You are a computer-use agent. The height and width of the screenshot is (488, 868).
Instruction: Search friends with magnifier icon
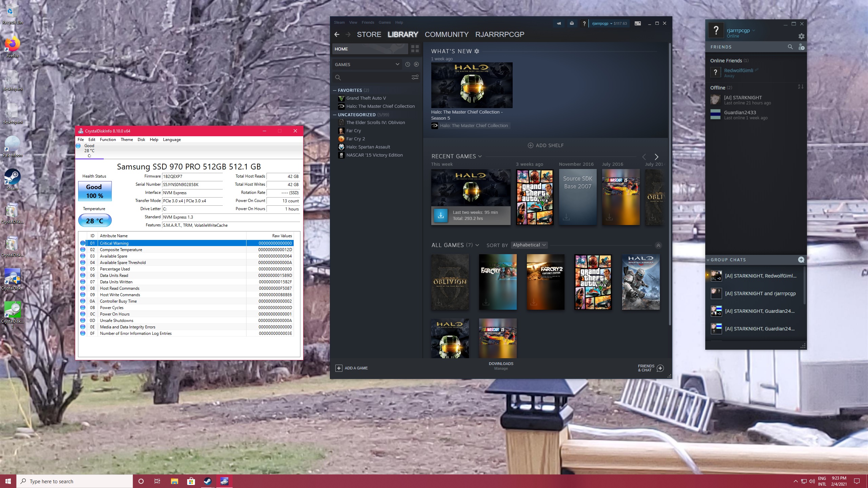point(790,47)
